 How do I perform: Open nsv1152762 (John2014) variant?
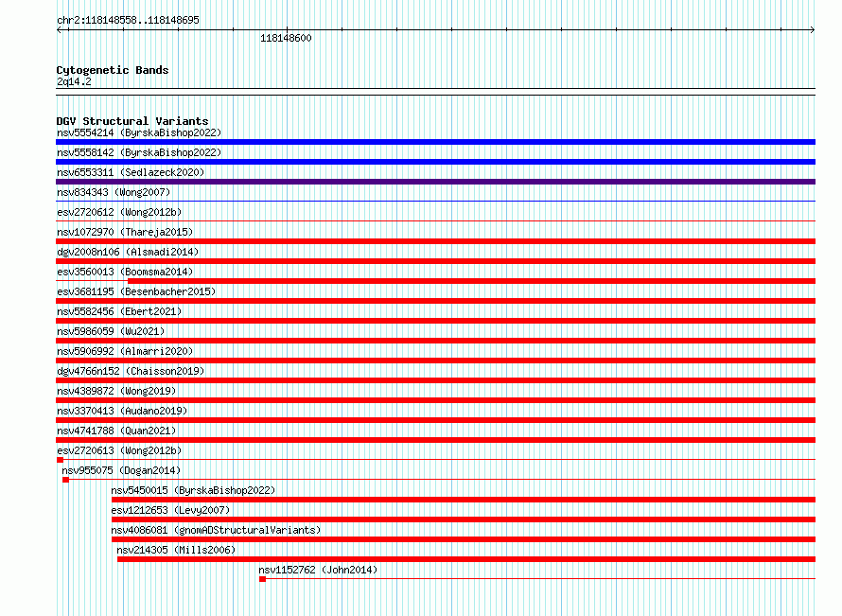coord(318,570)
